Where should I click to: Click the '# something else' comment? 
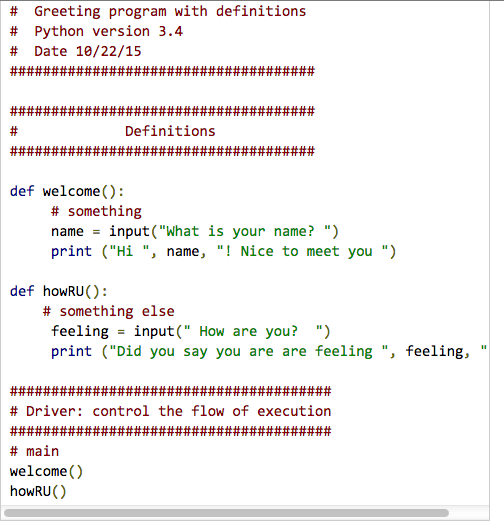(x=109, y=312)
